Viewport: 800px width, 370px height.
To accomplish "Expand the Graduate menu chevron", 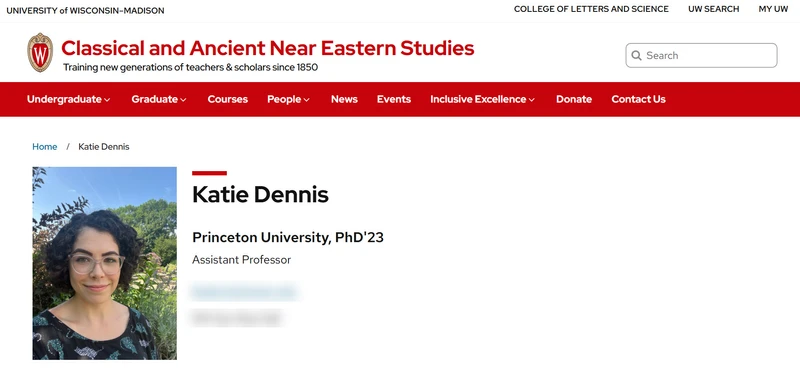I will 183,100.
